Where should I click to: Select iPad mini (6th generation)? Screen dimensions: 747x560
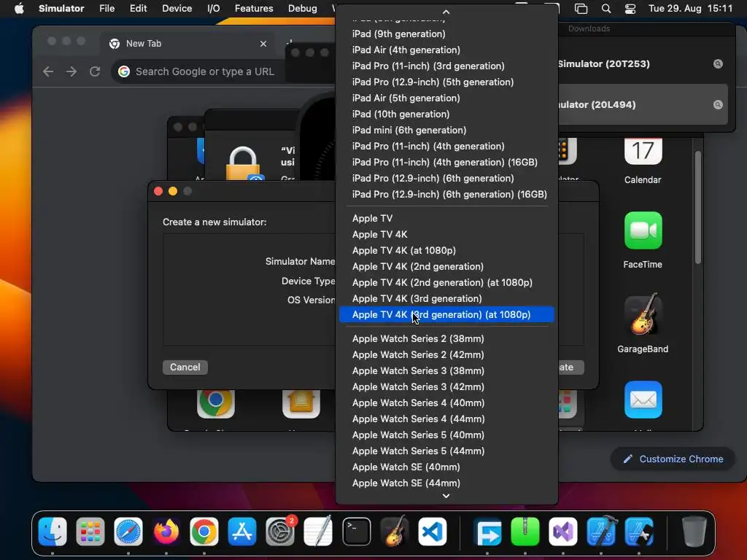[447, 130]
